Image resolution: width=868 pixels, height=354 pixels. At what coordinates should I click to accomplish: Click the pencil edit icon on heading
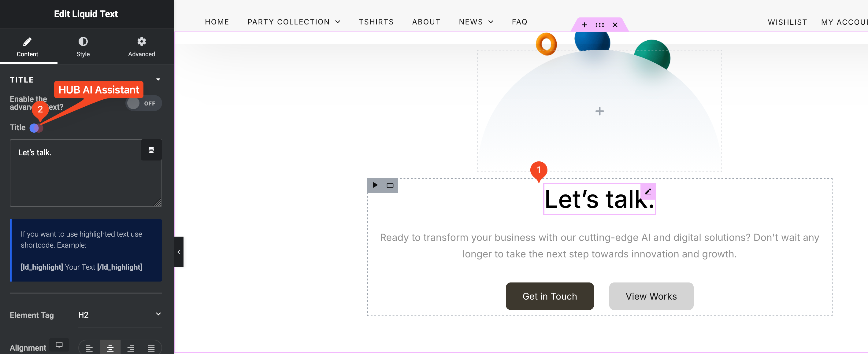pos(648,192)
